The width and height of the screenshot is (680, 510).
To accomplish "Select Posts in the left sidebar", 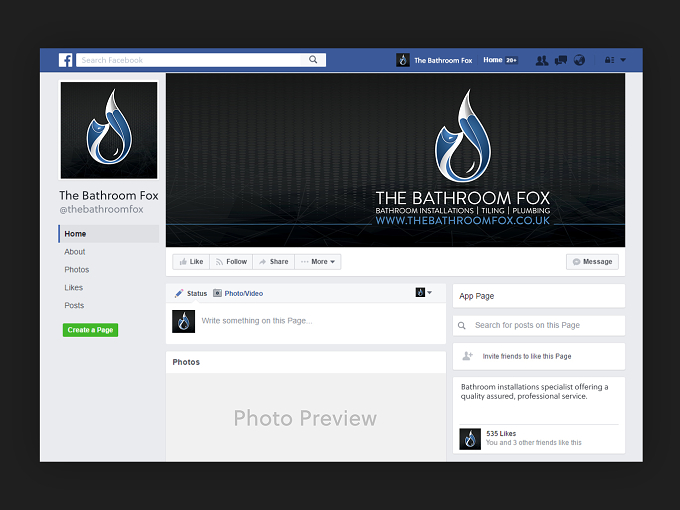I will tap(74, 305).
